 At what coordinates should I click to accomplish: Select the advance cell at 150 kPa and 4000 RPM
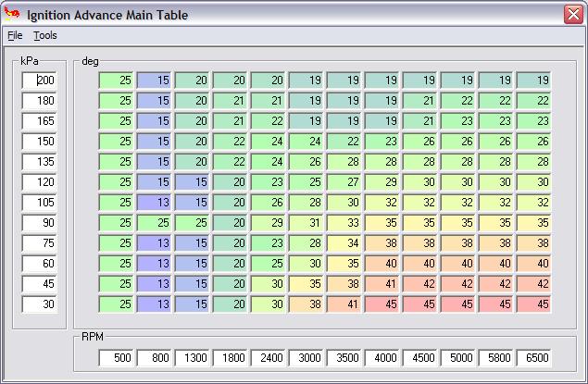382,142
